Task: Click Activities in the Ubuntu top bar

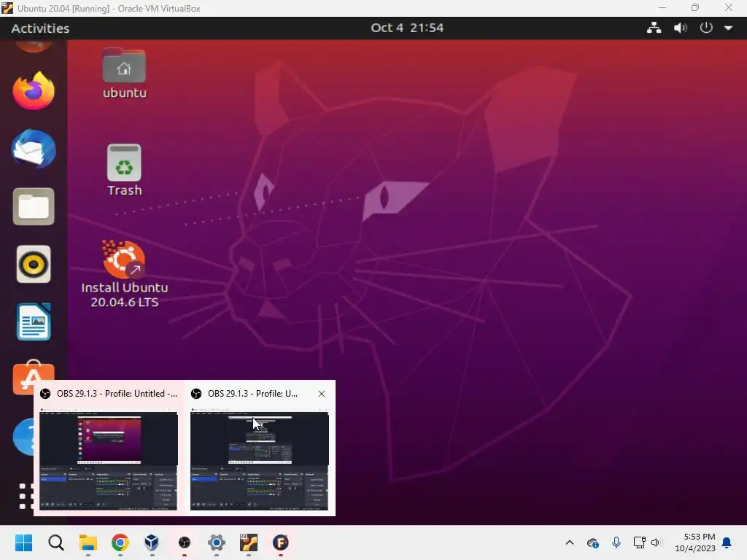Action: pos(41,28)
